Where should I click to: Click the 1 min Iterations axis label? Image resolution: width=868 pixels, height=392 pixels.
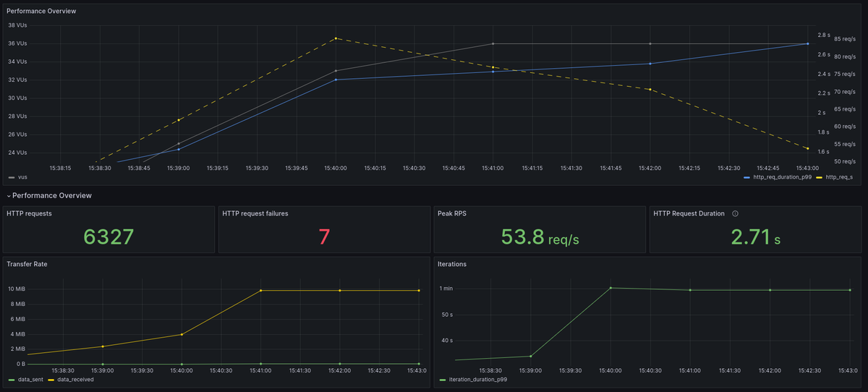pyautogui.click(x=447, y=289)
